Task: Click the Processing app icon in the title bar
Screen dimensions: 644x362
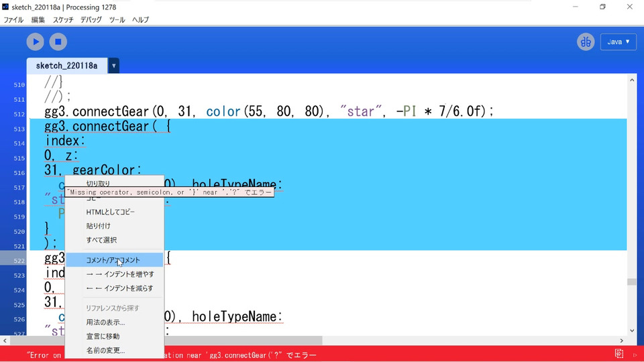Action: (x=5, y=7)
